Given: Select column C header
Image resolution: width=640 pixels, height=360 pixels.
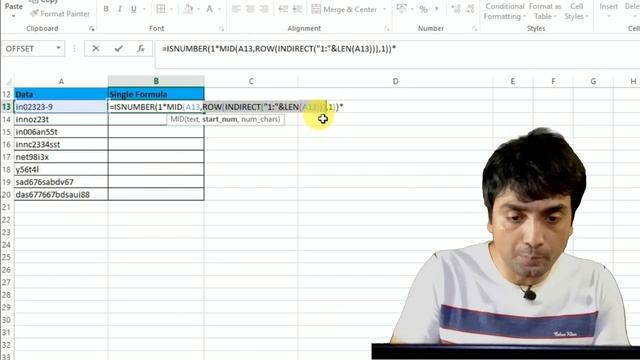Looking at the screenshot, I should pyautogui.click(x=251, y=81).
